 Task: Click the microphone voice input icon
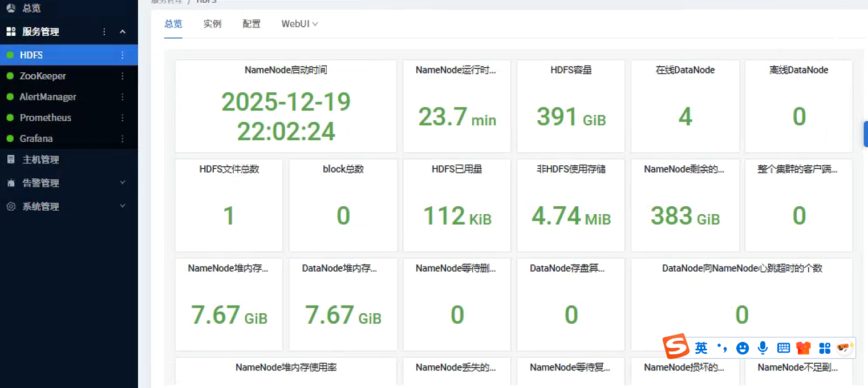tap(762, 348)
